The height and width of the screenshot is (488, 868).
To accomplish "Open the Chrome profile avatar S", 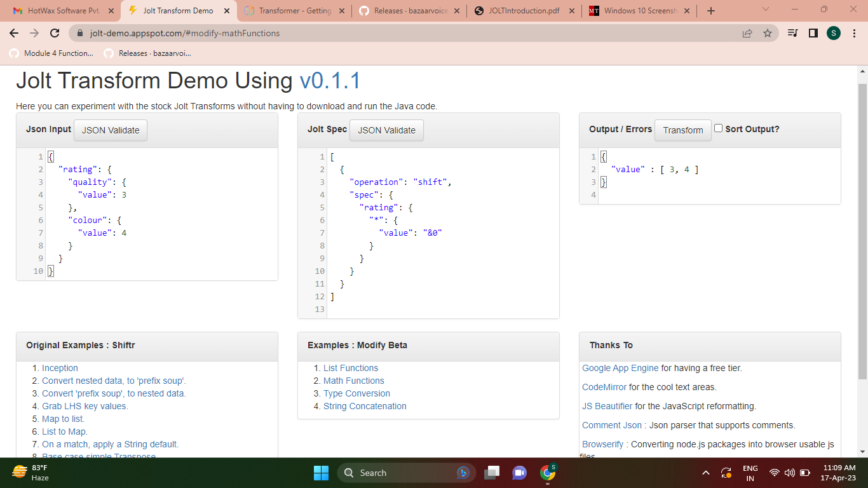I will pyautogui.click(x=833, y=33).
